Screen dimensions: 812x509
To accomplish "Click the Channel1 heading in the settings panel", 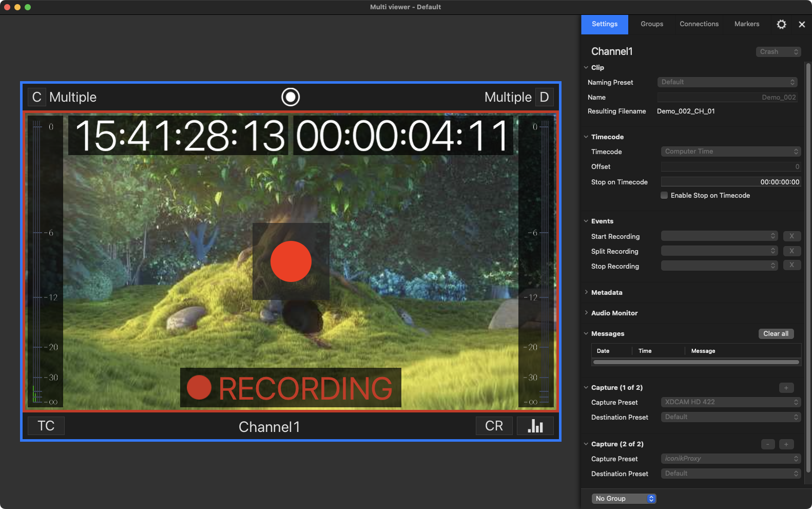I will tap(612, 51).
